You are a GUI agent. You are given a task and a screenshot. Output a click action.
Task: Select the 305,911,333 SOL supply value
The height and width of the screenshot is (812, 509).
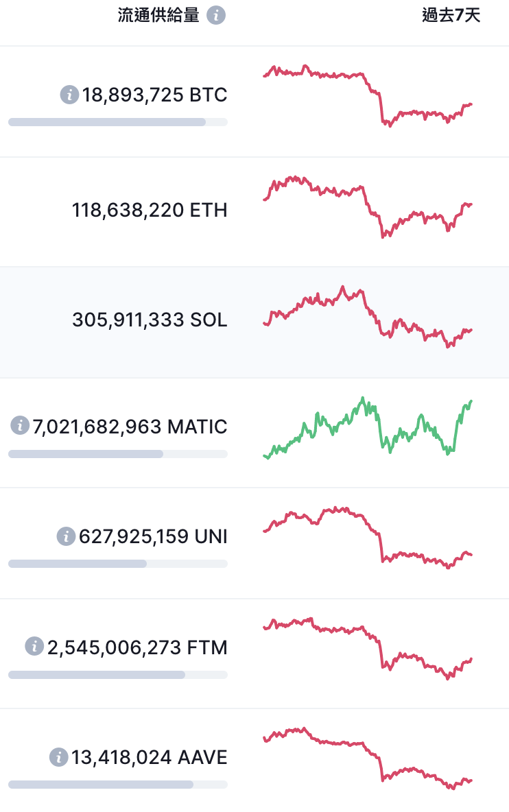[150, 320]
